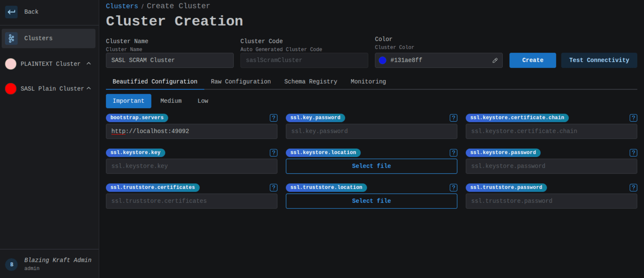Select file for ssl.truststore.location
The width and height of the screenshot is (644, 278).
[x=371, y=201]
